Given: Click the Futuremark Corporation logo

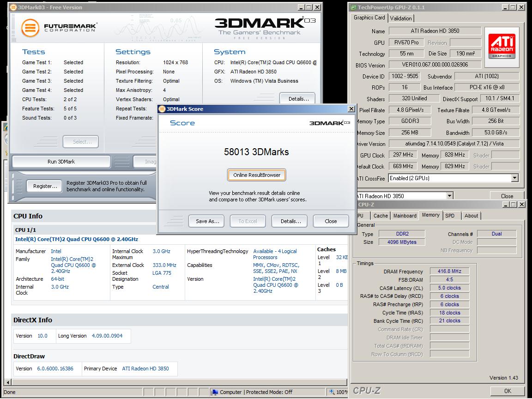Looking at the screenshot, I should click(x=60, y=28).
